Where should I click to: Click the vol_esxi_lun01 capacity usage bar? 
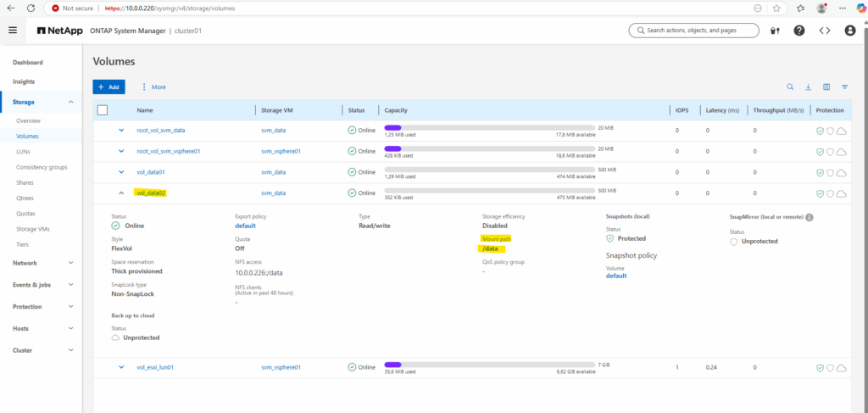[490, 365]
